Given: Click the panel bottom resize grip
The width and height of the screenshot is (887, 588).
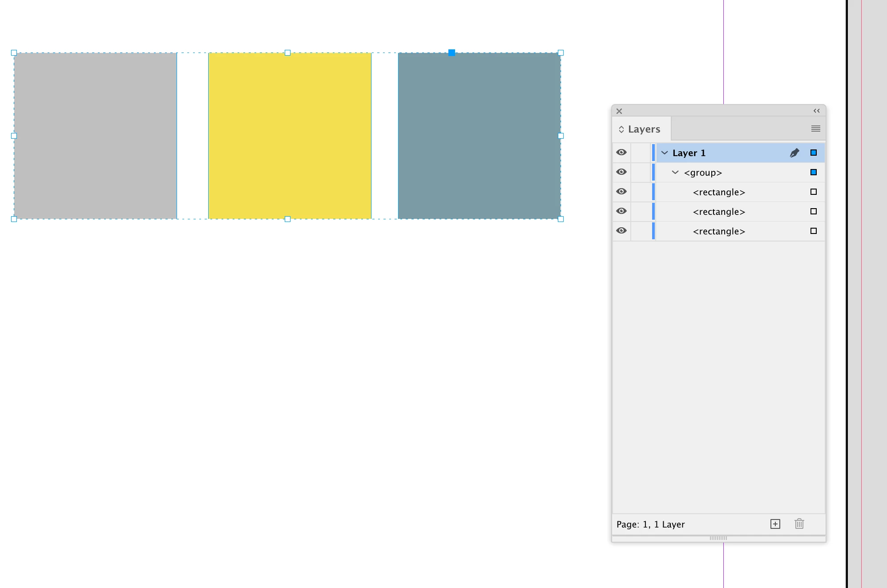Looking at the screenshot, I should click(x=718, y=538).
